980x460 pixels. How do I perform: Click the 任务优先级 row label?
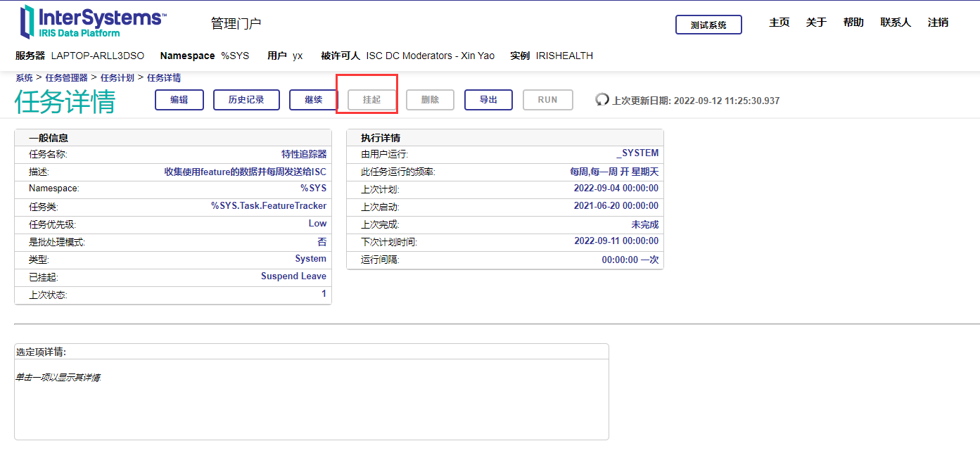coord(52,224)
